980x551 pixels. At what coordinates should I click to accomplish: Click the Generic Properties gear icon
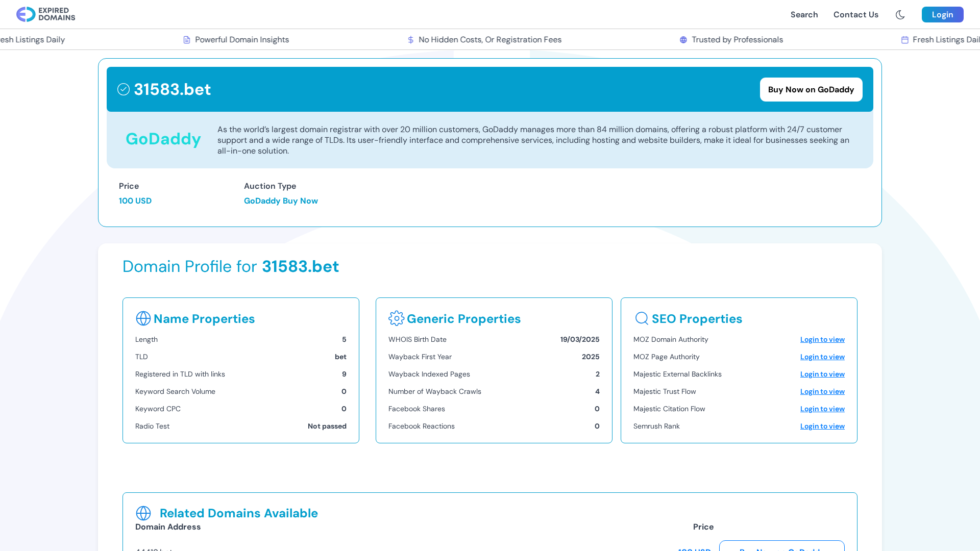[396, 318]
